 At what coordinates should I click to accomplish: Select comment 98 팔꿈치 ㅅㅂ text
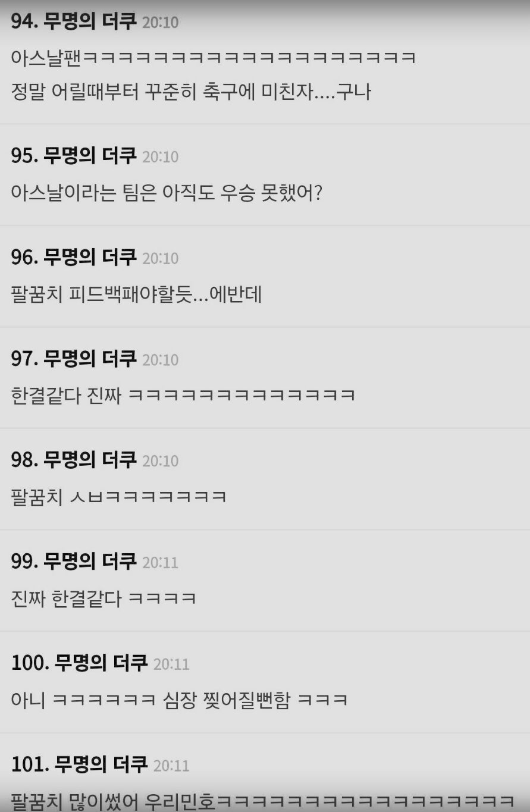[x=119, y=497]
